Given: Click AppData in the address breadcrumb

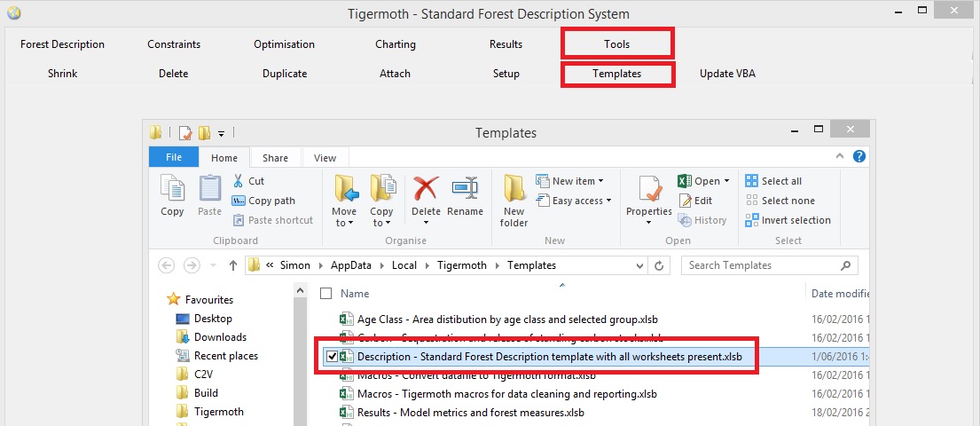Looking at the screenshot, I should click(353, 265).
